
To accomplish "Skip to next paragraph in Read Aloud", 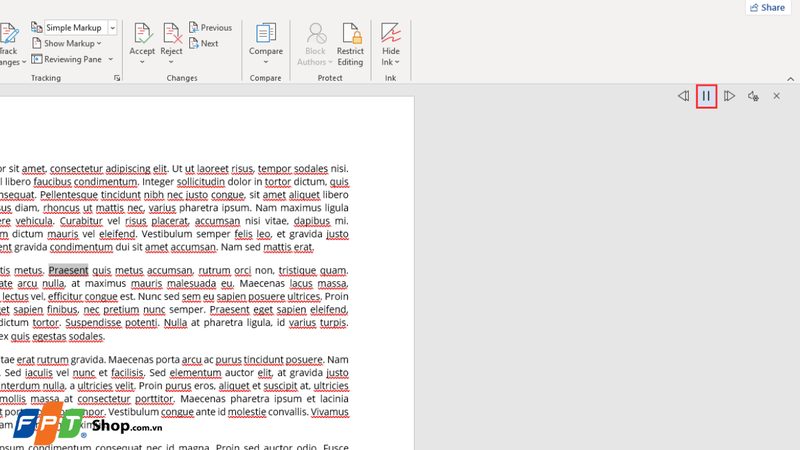I will tap(729, 96).
